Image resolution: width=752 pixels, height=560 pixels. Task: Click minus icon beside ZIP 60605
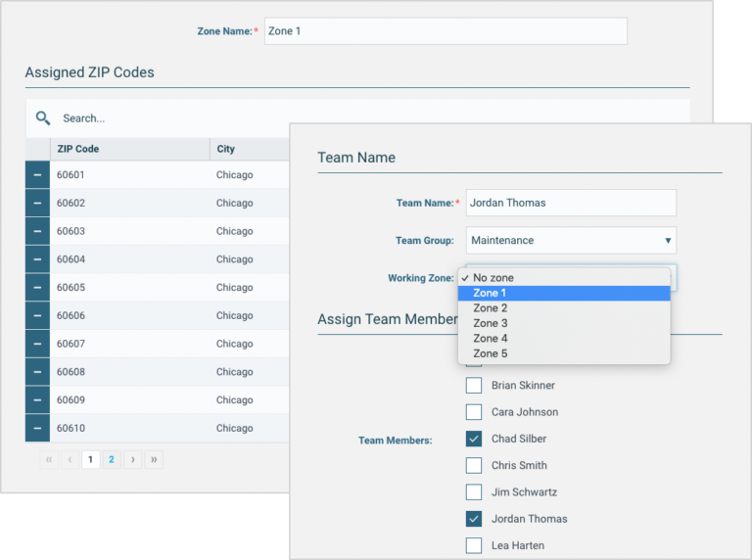coord(37,288)
